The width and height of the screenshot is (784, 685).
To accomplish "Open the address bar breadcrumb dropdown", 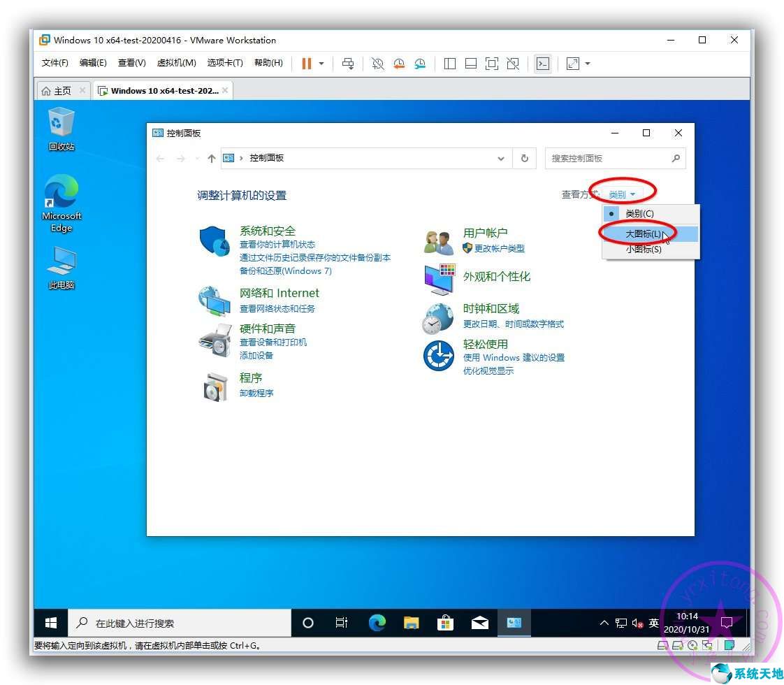I will pyautogui.click(x=501, y=158).
